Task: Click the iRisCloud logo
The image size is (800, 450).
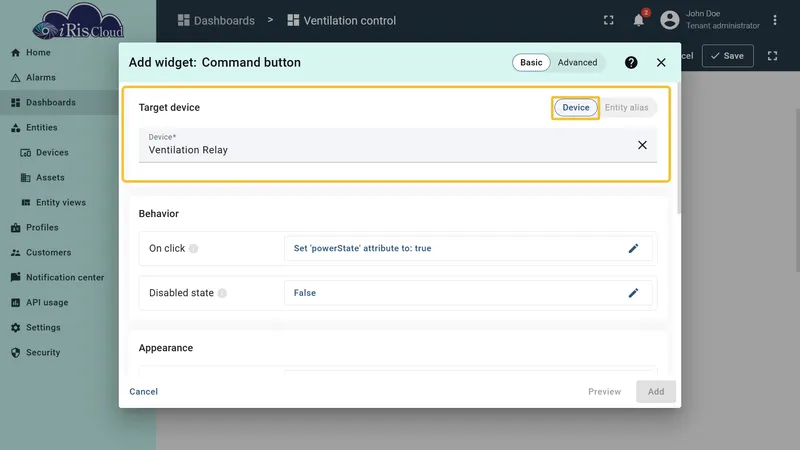Action: [x=78, y=21]
